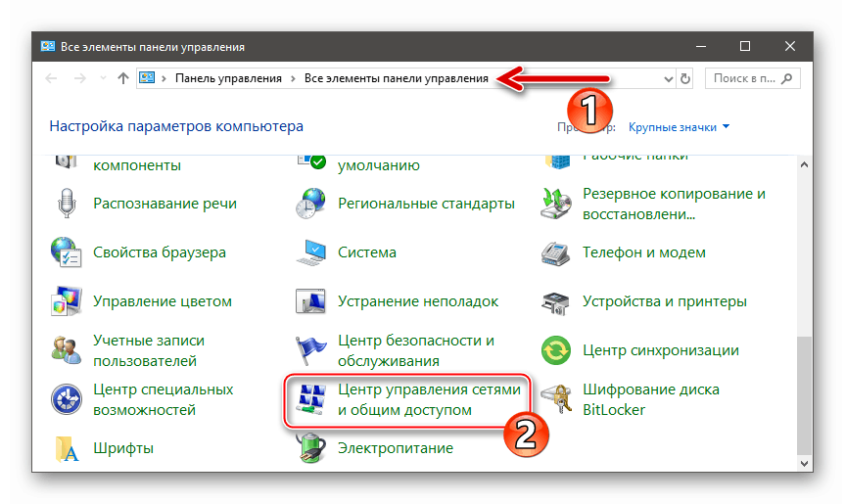Open Распознавание речи link
This screenshot has width=845, height=504.
[164, 204]
